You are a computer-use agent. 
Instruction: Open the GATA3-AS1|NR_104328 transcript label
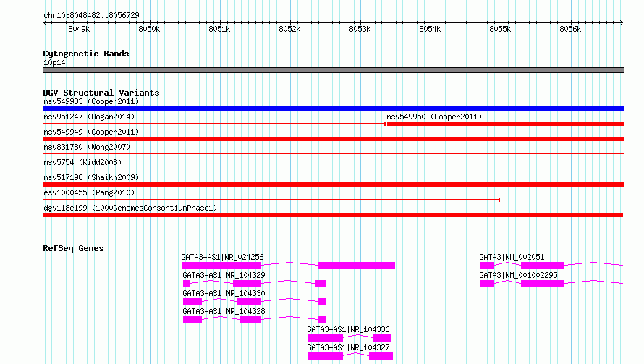(224, 311)
